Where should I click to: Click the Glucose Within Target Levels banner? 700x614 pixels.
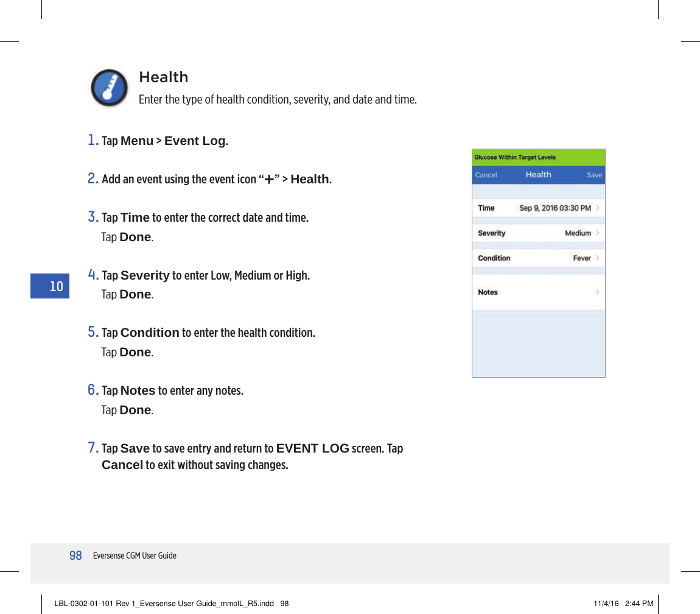[539, 157]
